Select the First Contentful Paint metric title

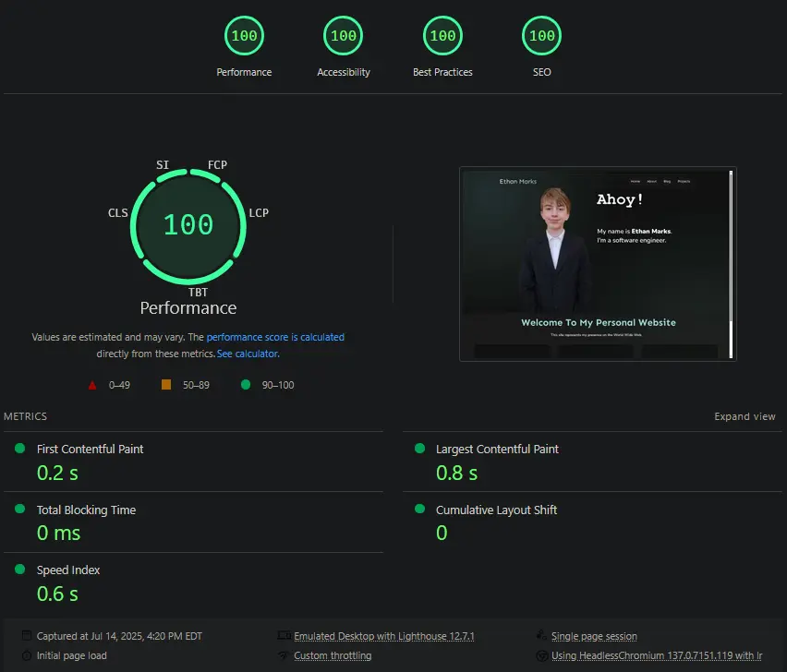click(x=90, y=449)
